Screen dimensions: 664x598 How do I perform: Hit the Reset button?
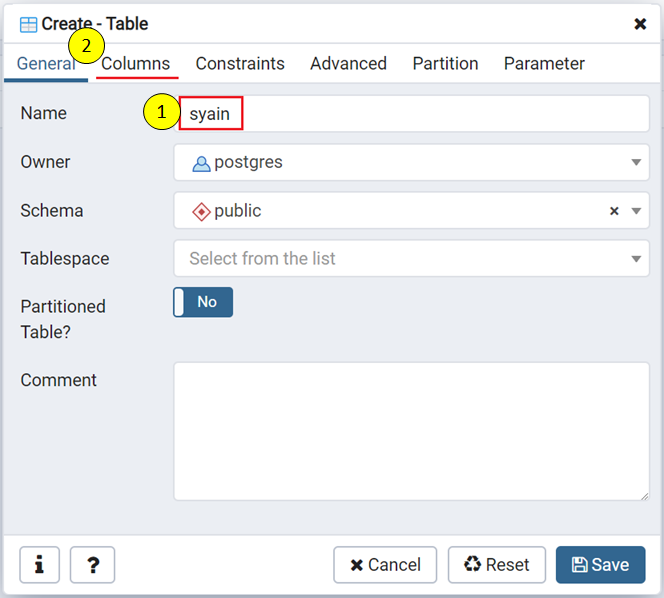(497, 565)
